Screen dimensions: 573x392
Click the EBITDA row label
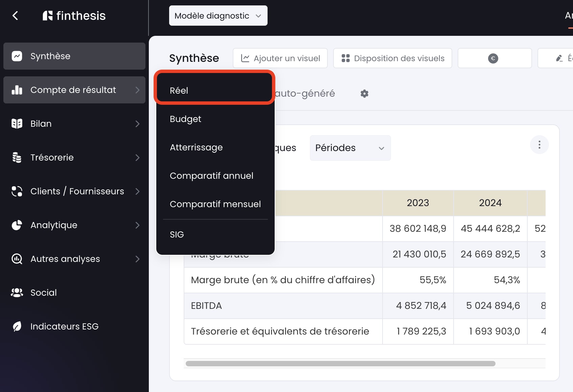click(x=206, y=305)
